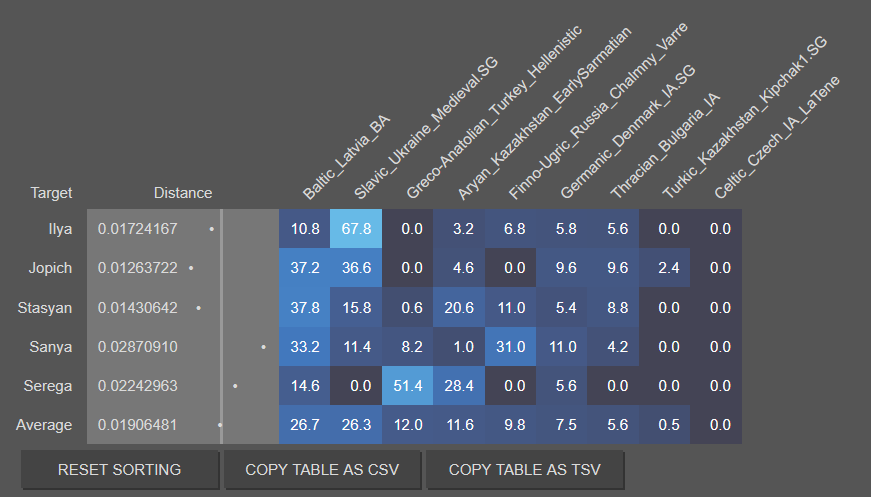Click Sanya's distance value 0.02870910

click(138, 347)
